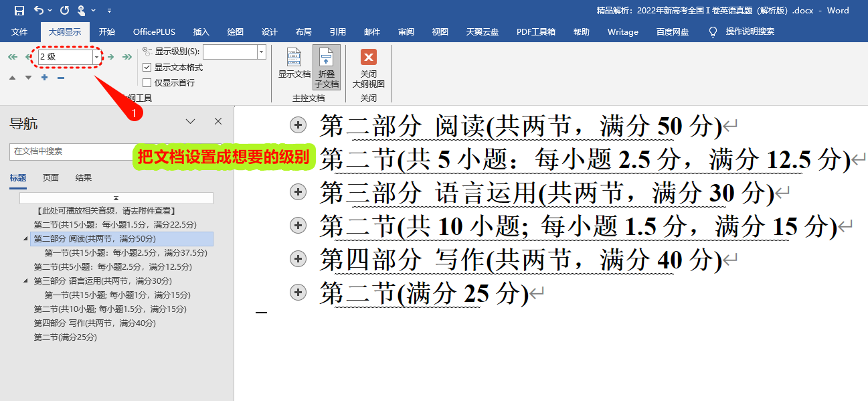Image resolution: width=868 pixels, height=401 pixels.
Task: Switch to the 开始 tab
Action: 107,31
